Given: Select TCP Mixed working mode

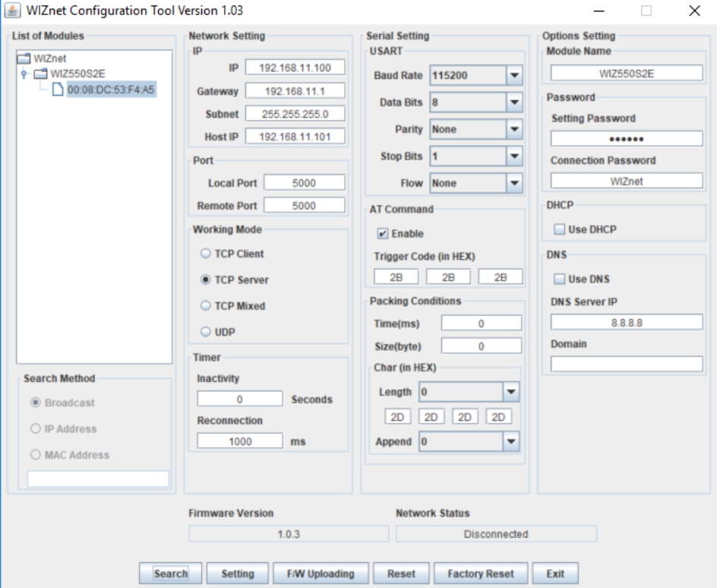Looking at the screenshot, I should [x=205, y=305].
